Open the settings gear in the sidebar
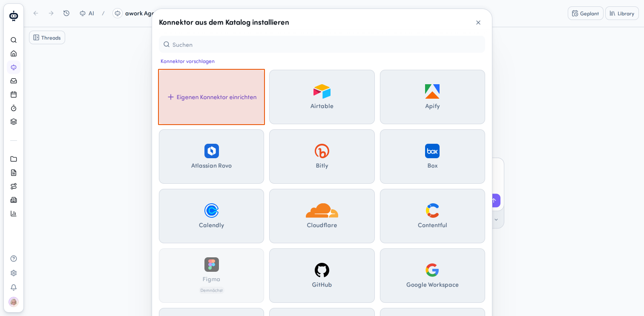The image size is (644, 316). pyautogui.click(x=14, y=273)
